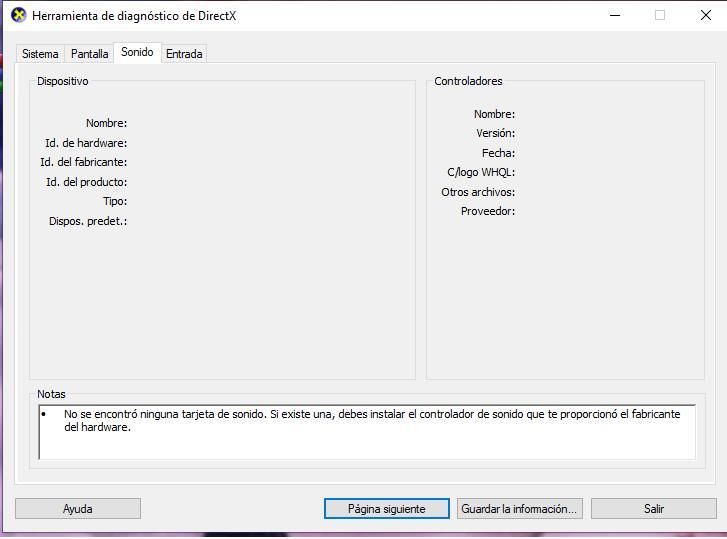Open the Pantalla tab
Viewport: 727px width, 539px height.
(x=89, y=54)
